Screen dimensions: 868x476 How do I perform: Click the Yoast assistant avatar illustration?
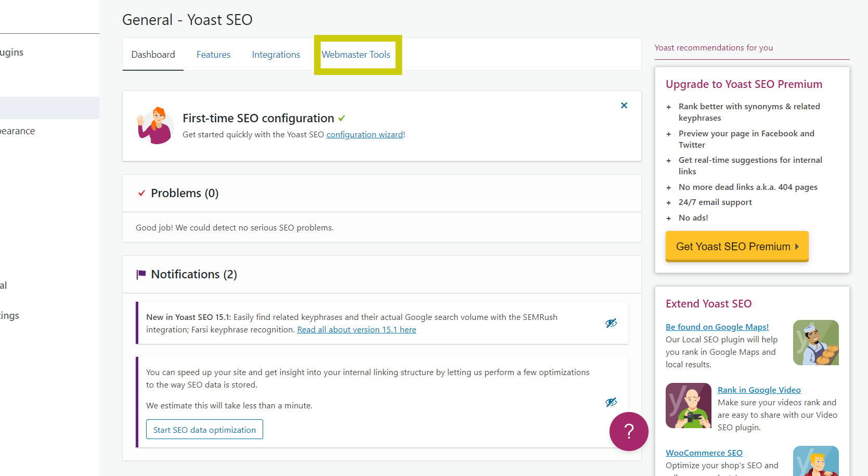(154, 126)
